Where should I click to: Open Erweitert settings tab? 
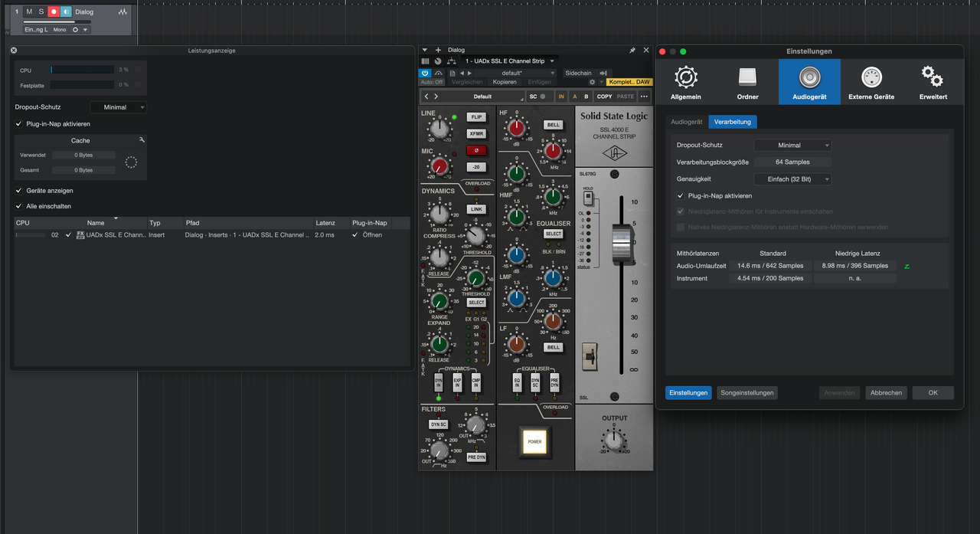pos(933,82)
